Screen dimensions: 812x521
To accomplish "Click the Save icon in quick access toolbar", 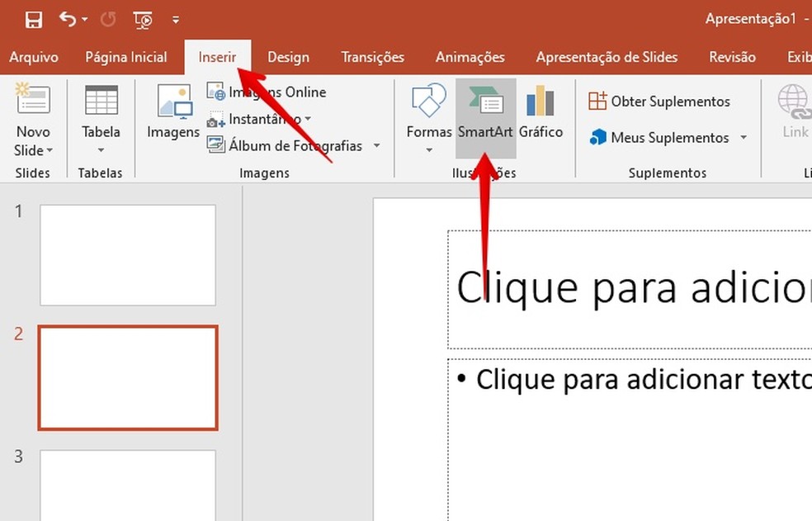I will pos(34,20).
